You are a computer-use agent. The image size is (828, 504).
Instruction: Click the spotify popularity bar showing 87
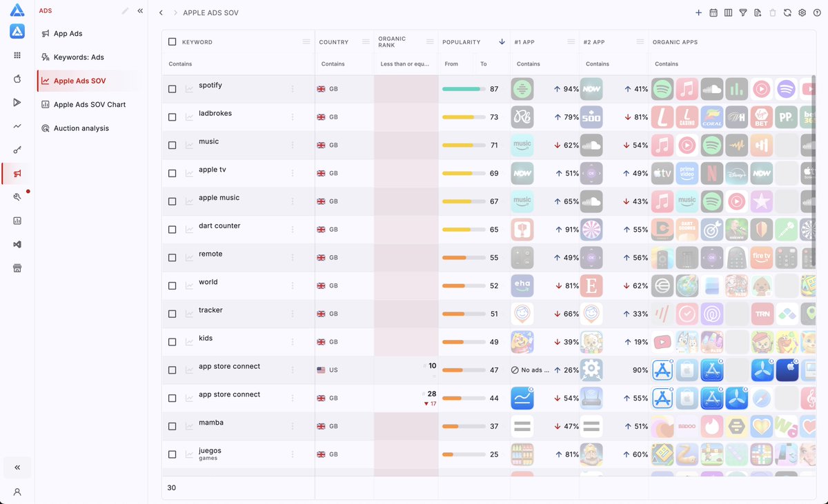click(464, 89)
